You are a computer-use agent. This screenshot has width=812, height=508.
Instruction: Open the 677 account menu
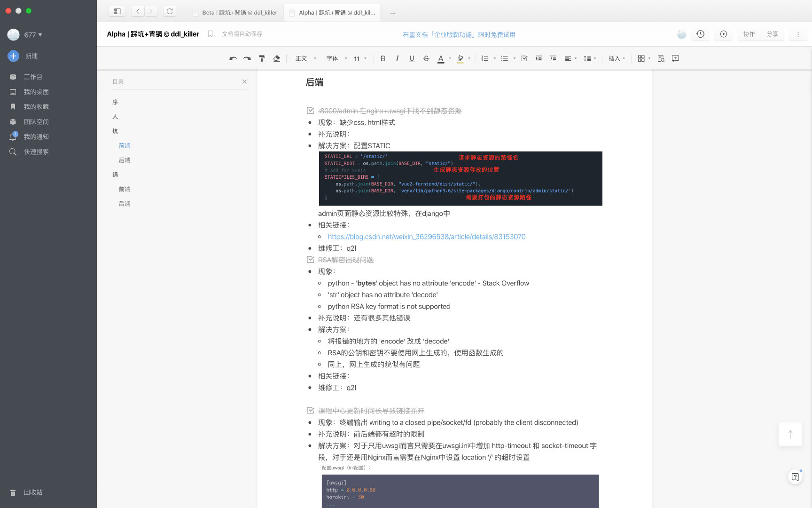pos(25,35)
